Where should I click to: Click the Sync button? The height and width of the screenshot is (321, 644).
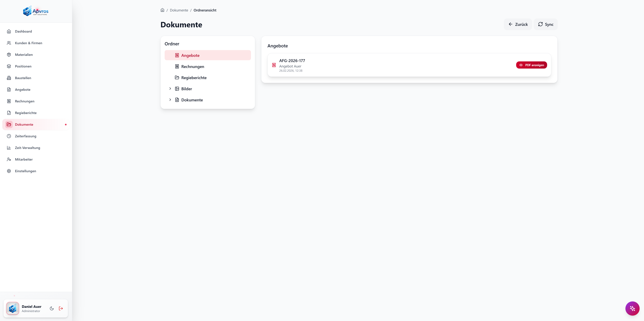(x=546, y=24)
